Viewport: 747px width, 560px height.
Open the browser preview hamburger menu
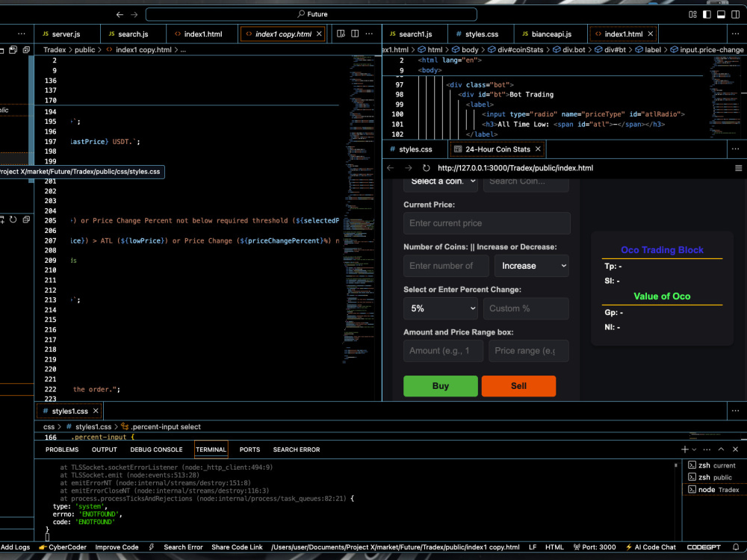point(739,168)
